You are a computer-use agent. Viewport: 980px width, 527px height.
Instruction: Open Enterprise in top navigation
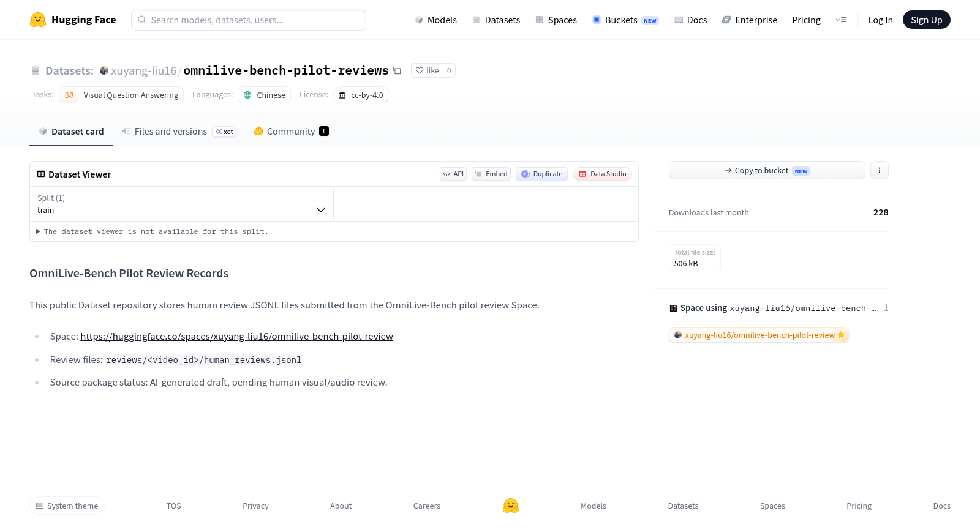pos(750,20)
